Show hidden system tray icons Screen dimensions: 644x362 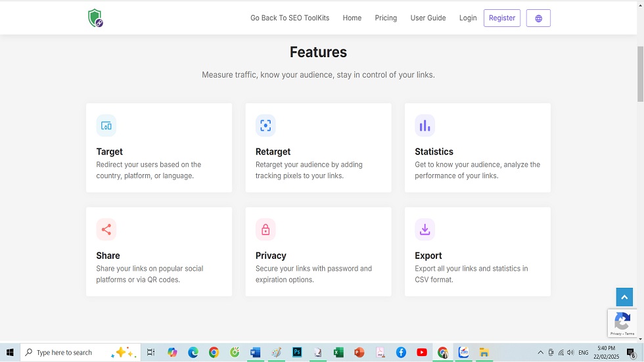point(540,353)
